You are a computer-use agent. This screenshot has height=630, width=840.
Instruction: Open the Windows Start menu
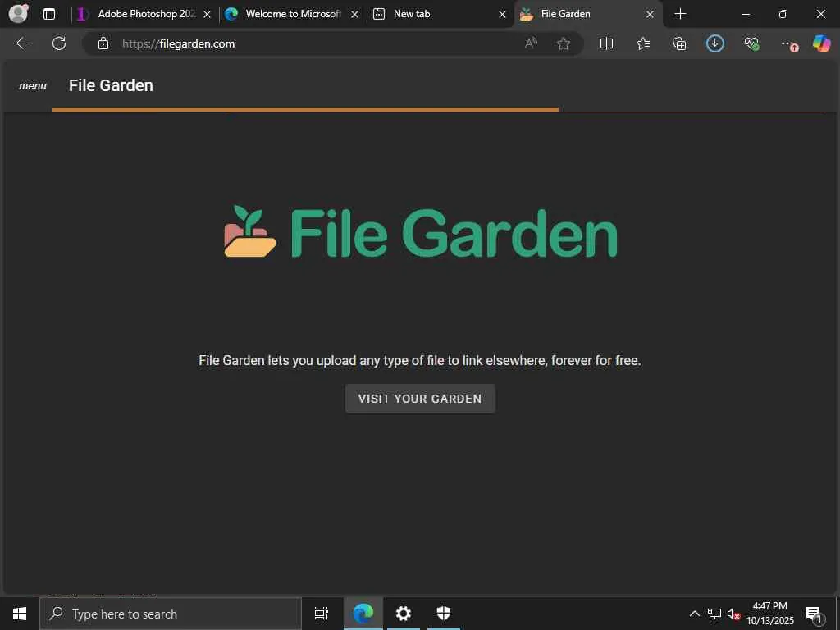pos(20,614)
